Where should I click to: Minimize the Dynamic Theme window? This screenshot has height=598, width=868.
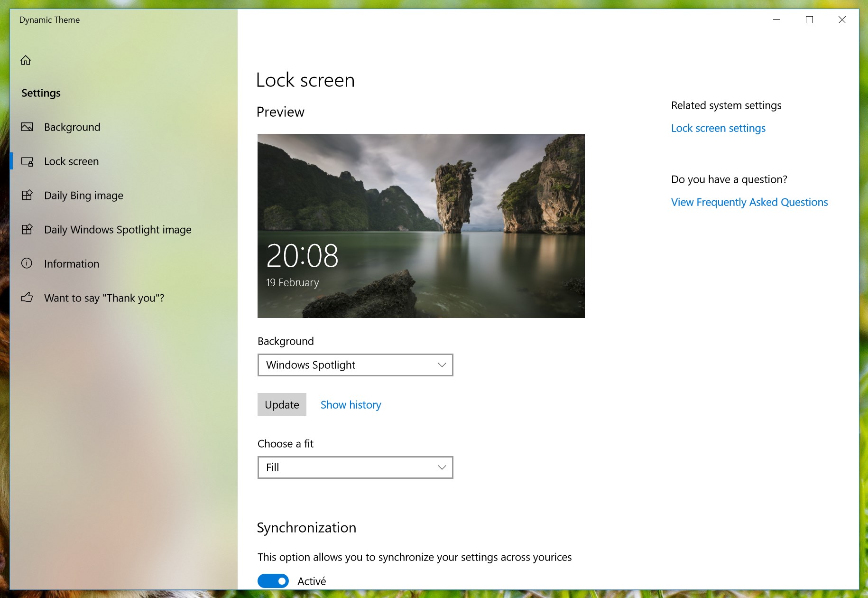[x=776, y=20]
